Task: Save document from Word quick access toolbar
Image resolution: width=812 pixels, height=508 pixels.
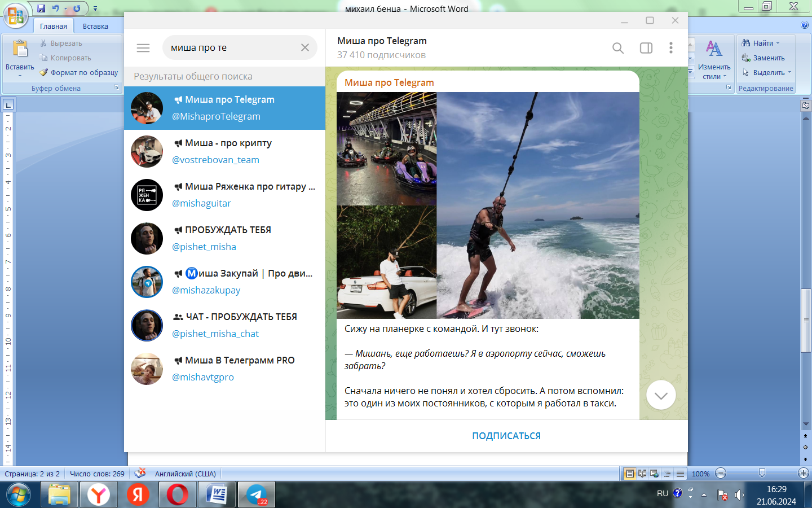Action: coord(41,8)
